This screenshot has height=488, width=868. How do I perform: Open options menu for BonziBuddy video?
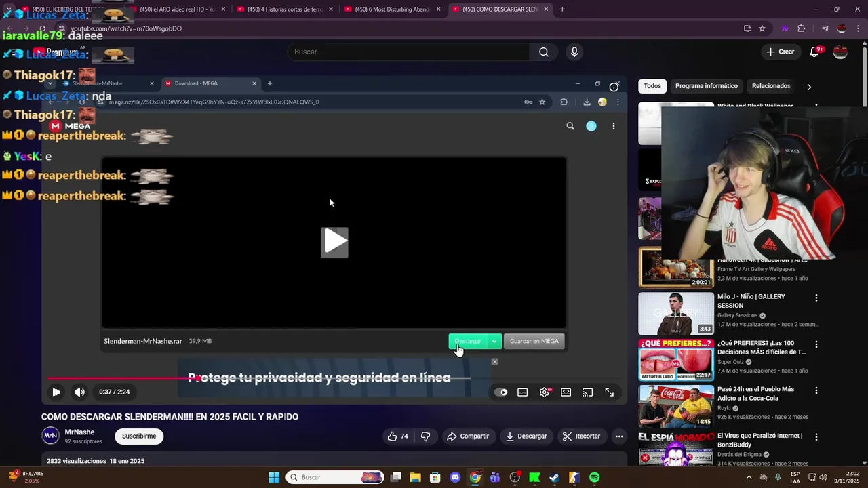coord(816,437)
